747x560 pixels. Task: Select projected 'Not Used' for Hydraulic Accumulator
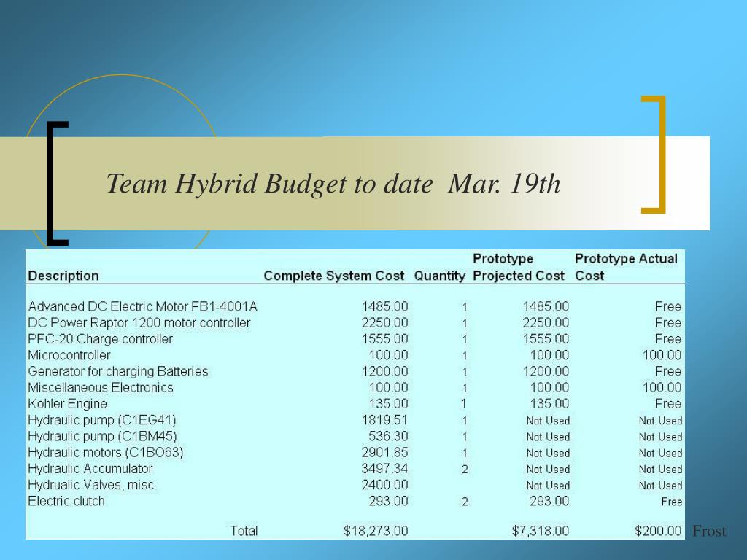(548, 470)
